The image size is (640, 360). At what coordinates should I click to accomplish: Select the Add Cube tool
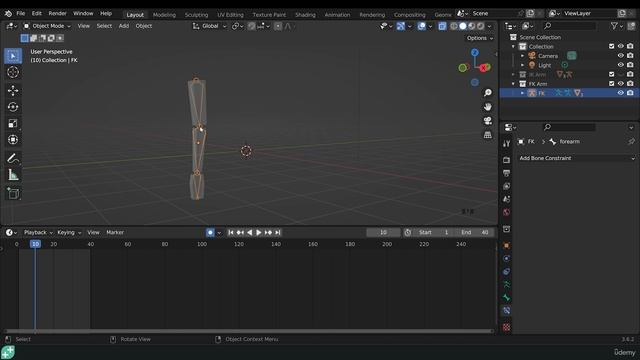pyautogui.click(x=13, y=193)
